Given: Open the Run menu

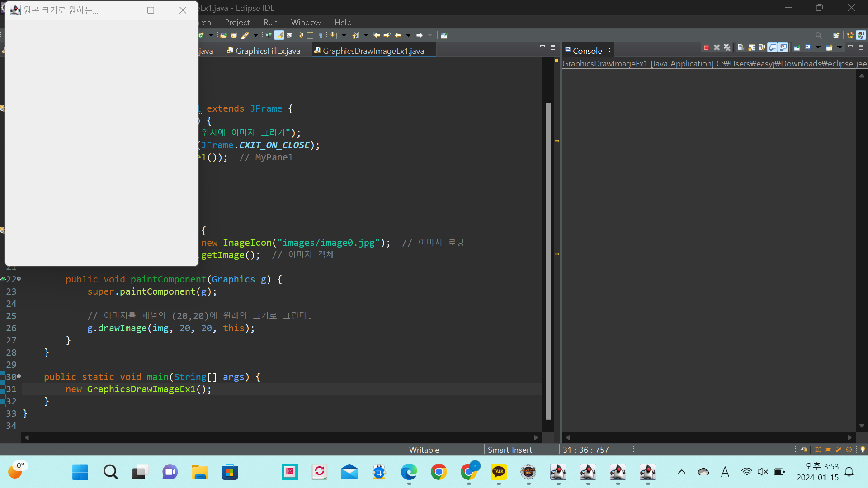Looking at the screenshot, I should (270, 22).
